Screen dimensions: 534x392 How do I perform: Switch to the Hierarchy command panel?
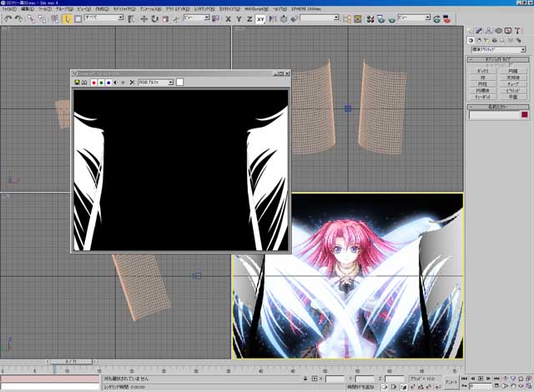pos(489,31)
